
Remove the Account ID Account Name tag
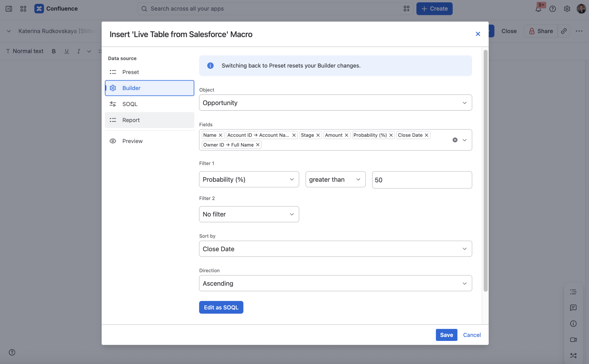[x=294, y=135]
